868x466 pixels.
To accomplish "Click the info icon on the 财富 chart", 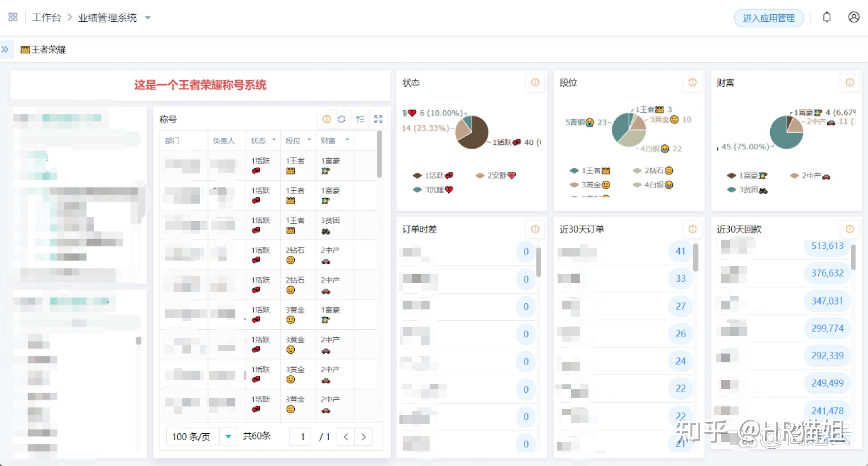I will pos(850,83).
